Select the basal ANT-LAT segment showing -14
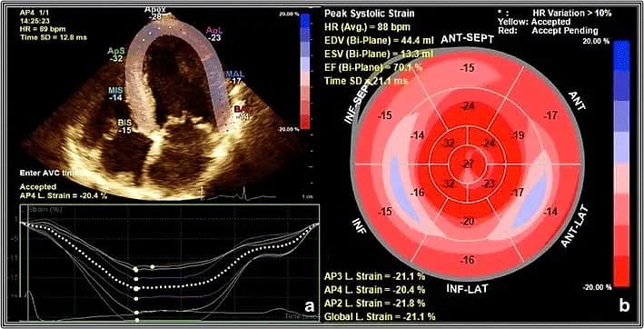644x329 pixels. (550, 212)
